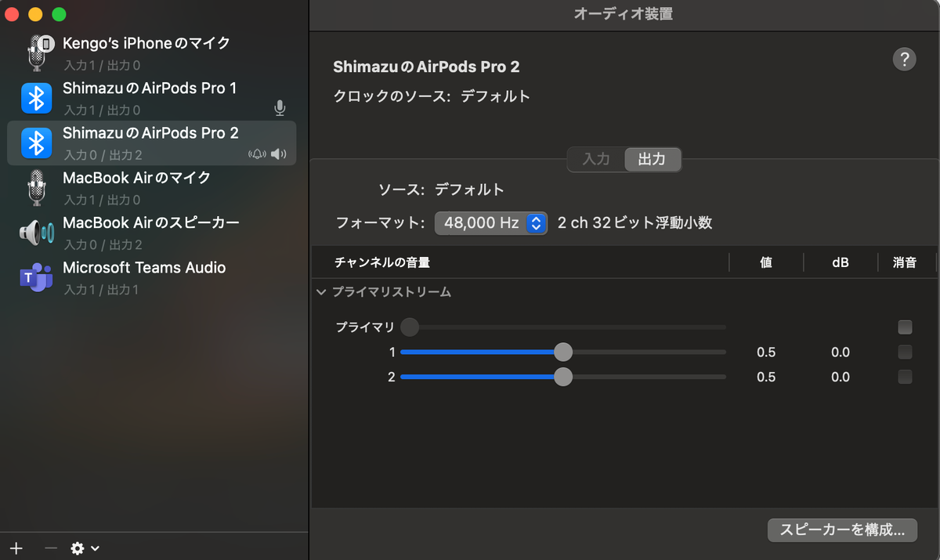Click the MacBook Air microphone icon
940x560 pixels.
36,188
